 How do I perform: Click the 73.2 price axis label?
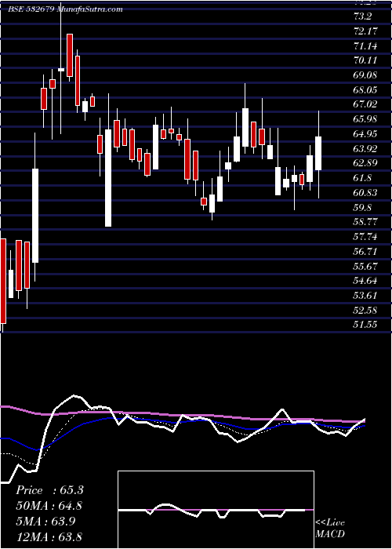point(362,16)
